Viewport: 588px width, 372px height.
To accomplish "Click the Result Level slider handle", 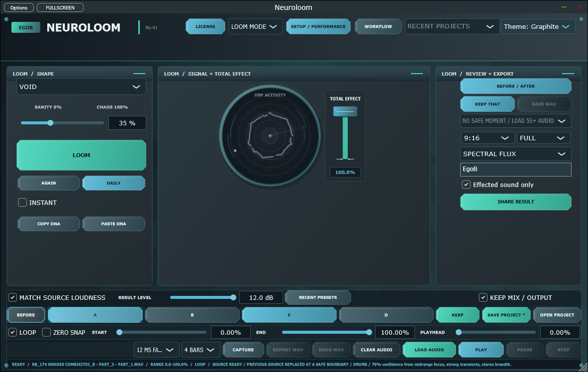I will (233, 297).
